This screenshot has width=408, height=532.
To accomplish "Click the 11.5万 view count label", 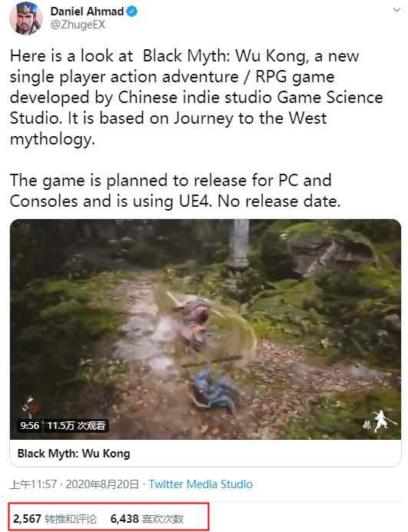I will click(76, 425).
